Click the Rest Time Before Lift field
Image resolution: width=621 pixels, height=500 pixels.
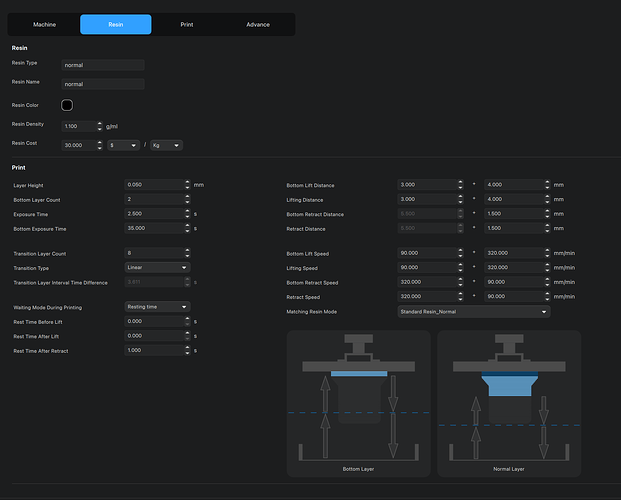(x=154, y=321)
